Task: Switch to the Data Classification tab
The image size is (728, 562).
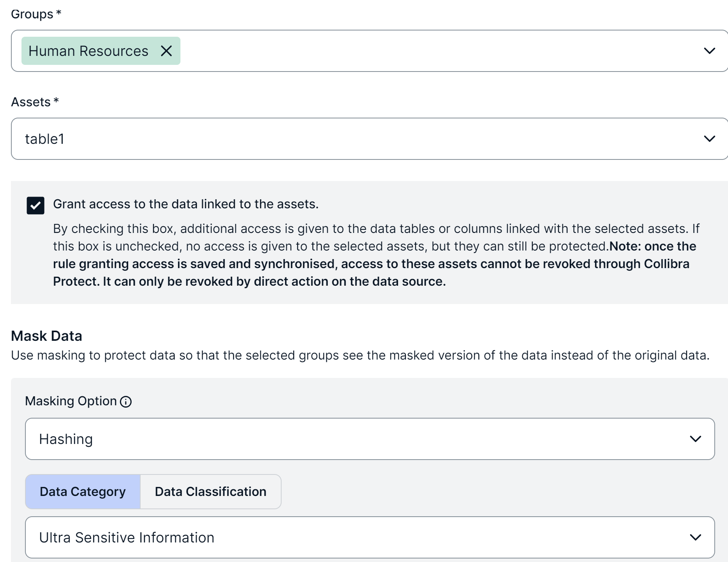Action: (x=210, y=492)
